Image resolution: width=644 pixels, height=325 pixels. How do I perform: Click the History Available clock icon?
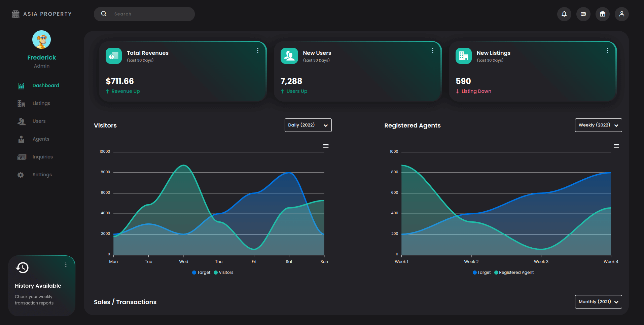click(x=22, y=268)
